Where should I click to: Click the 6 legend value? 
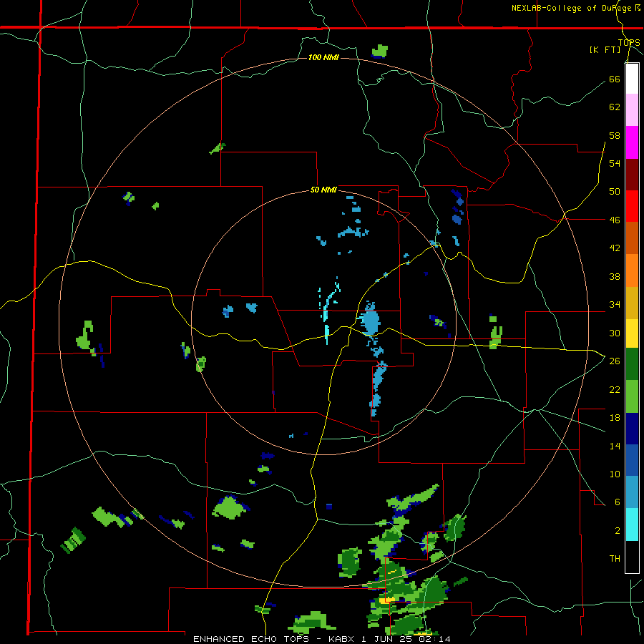pos(617,502)
